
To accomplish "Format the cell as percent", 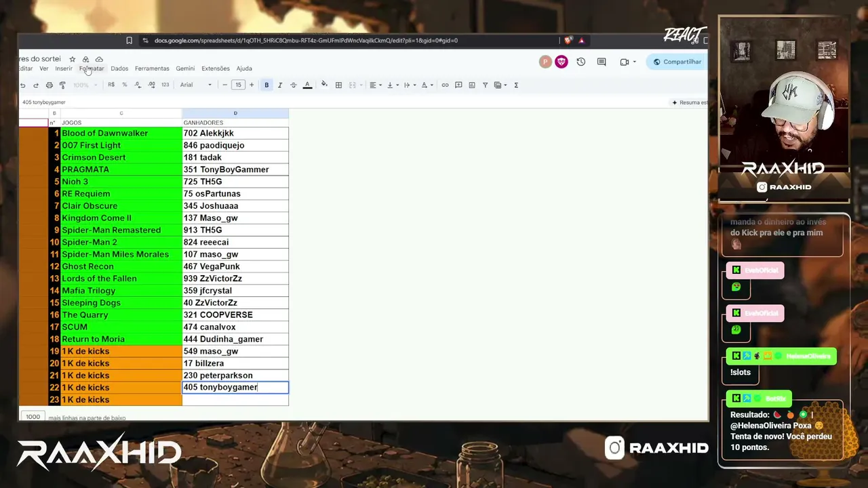I will tap(124, 85).
